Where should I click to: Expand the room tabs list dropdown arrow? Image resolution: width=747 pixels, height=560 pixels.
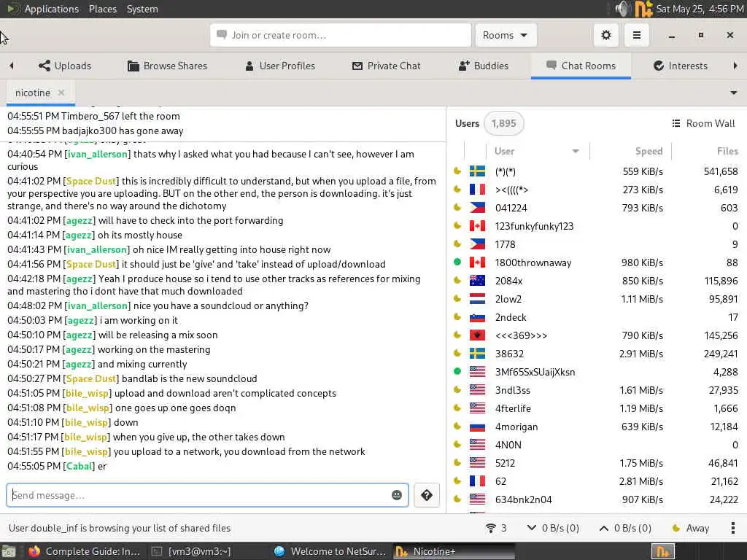pos(734,93)
